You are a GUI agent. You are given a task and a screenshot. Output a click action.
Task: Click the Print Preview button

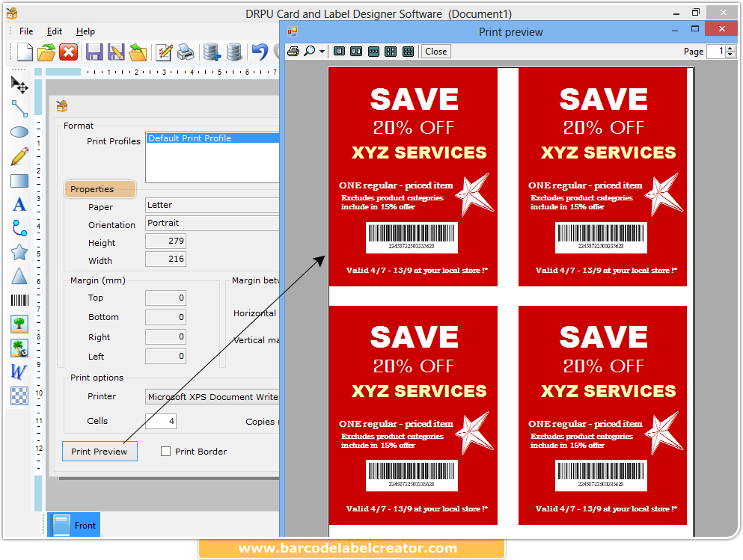pos(100,451)
